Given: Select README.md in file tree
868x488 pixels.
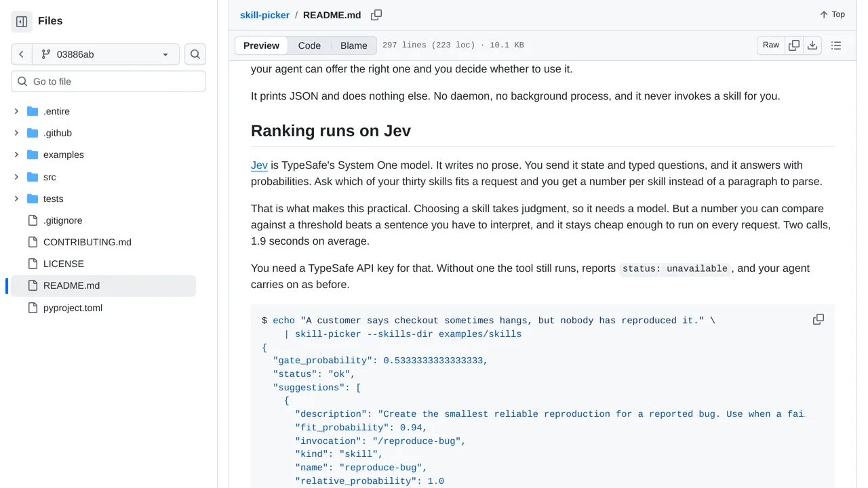Looking at the screenshot, I should tap(103, 285).
